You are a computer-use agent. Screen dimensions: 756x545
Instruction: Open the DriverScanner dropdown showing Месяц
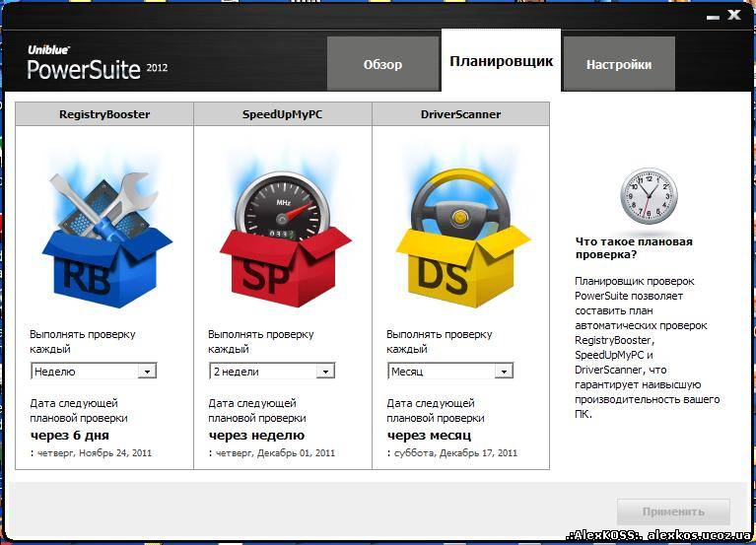point(450,371)
